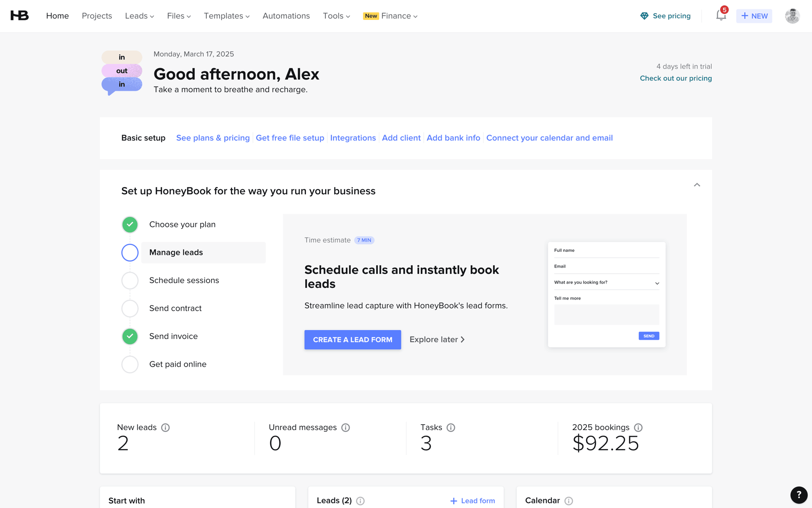Open the 'What are you looking for?' dropdown
This screenshot has height=508, width=812.
(x=606, y=282)
